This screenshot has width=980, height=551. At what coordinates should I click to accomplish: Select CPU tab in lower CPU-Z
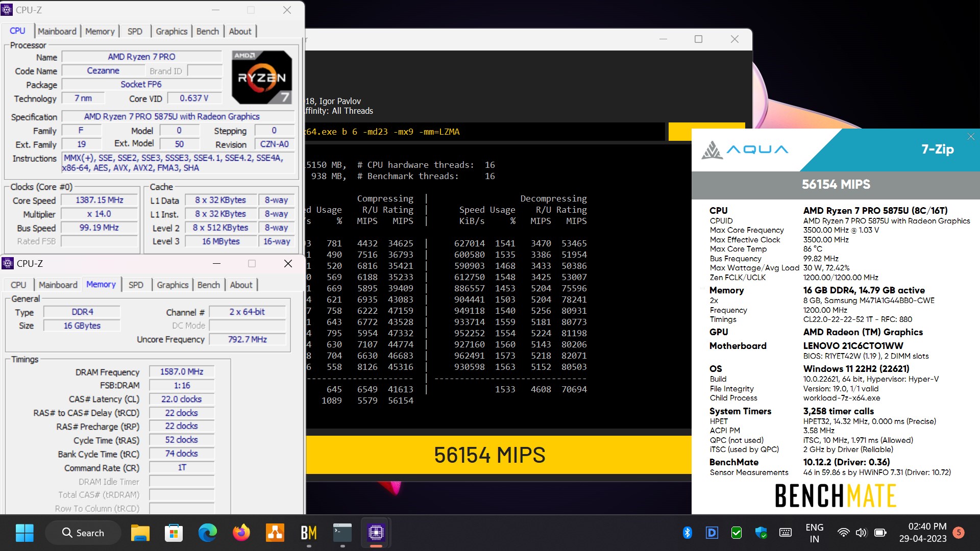pos(18,285)
